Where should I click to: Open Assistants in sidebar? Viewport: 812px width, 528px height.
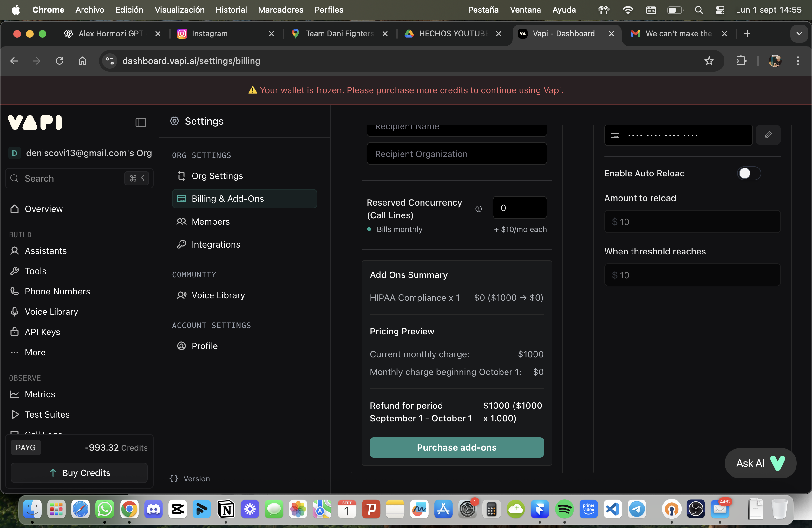pos(45,251)
